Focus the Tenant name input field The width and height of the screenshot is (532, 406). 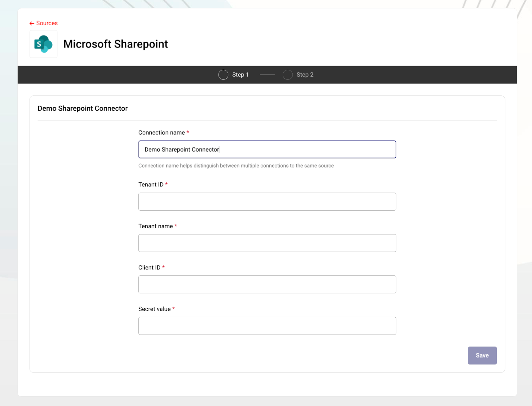point(267,243)
